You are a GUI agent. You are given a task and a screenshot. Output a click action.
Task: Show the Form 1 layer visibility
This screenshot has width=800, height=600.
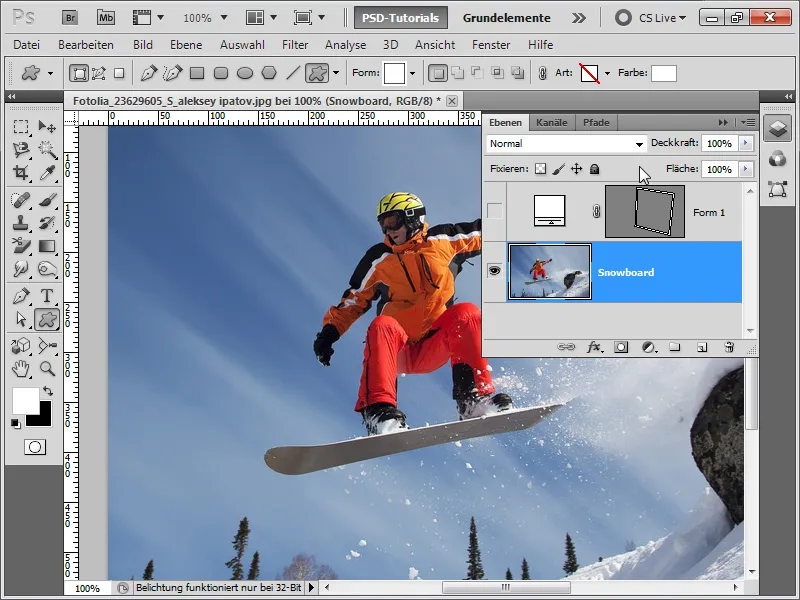pyautogui.click(x=494, y=211)
